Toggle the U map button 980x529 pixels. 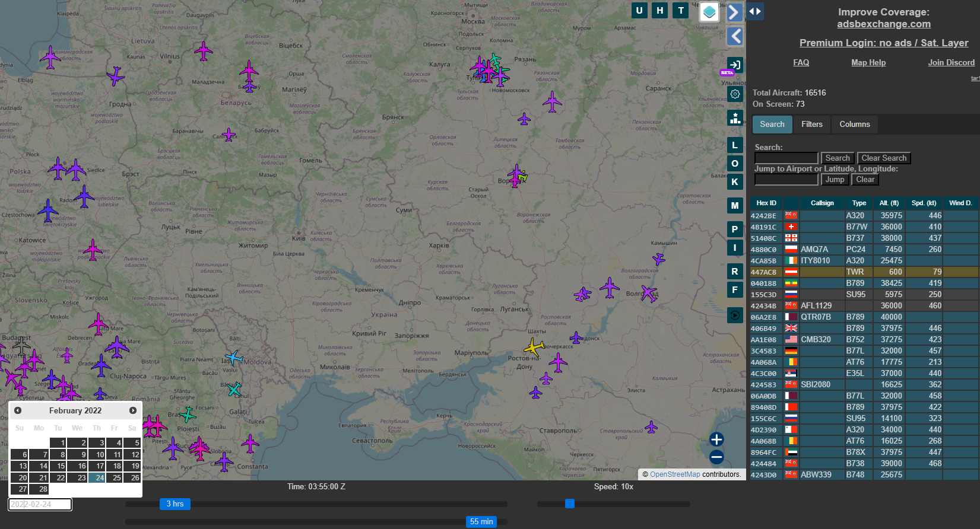(x=639, y=10)
